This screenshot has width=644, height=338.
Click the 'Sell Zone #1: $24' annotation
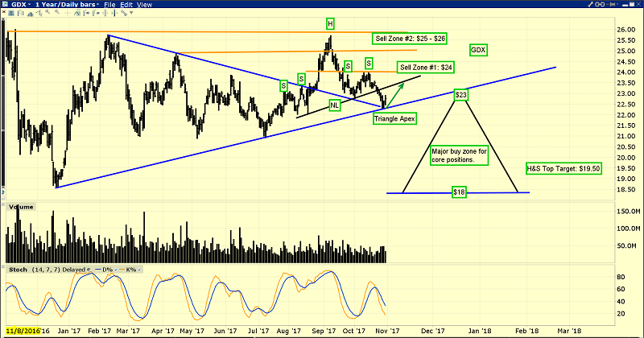426,68
